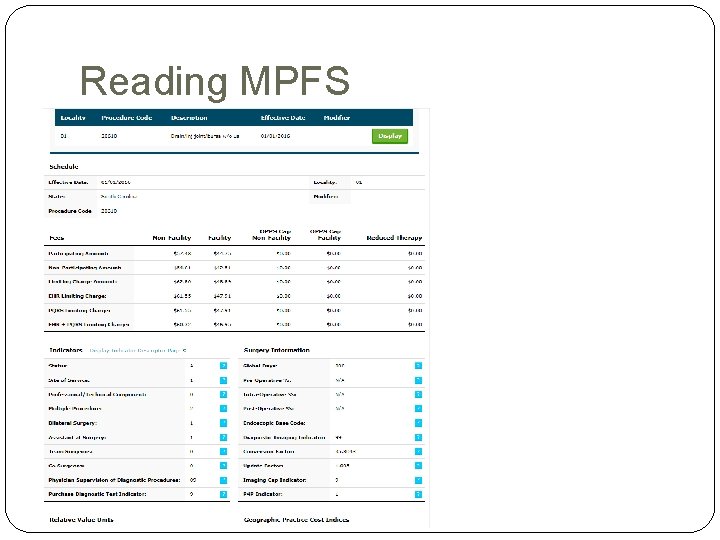Open help icon for Multiple Procedure
Screen dimensions: 720x540
pyautogui.click(x=223, y=408)
